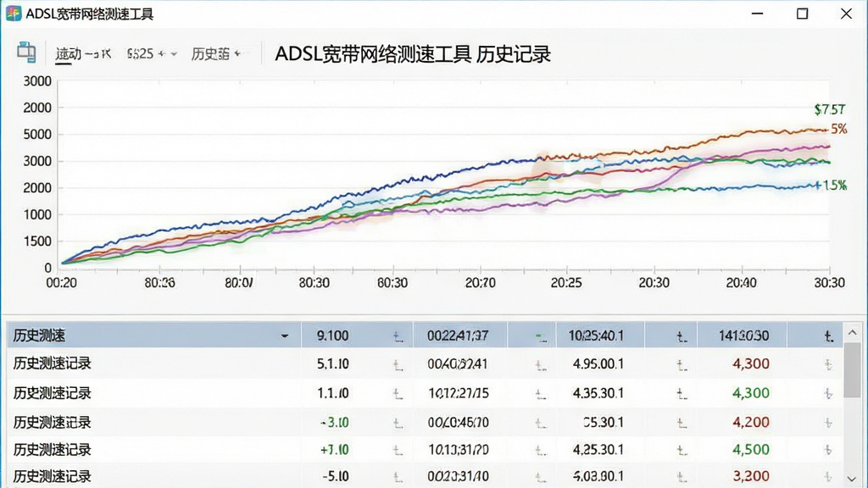Click the red 4,200 value
Viewport: 868px width, 488px height.
coord(751,422)
